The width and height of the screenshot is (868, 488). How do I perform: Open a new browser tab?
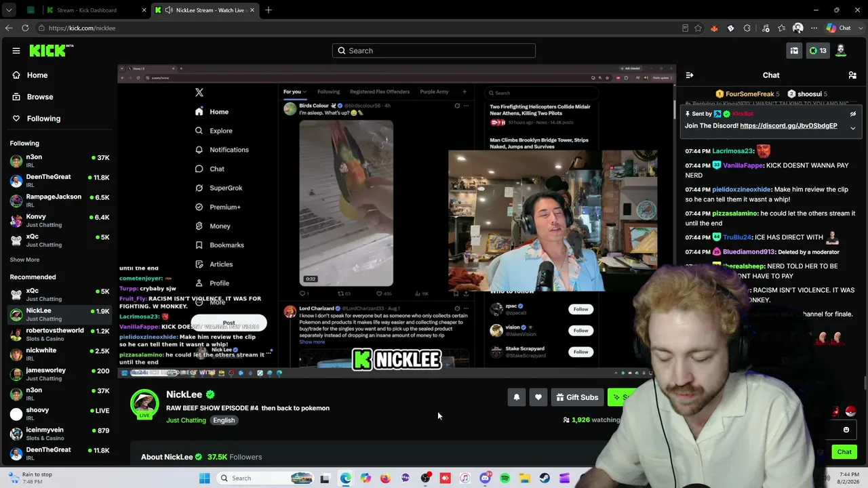(269, 10)
